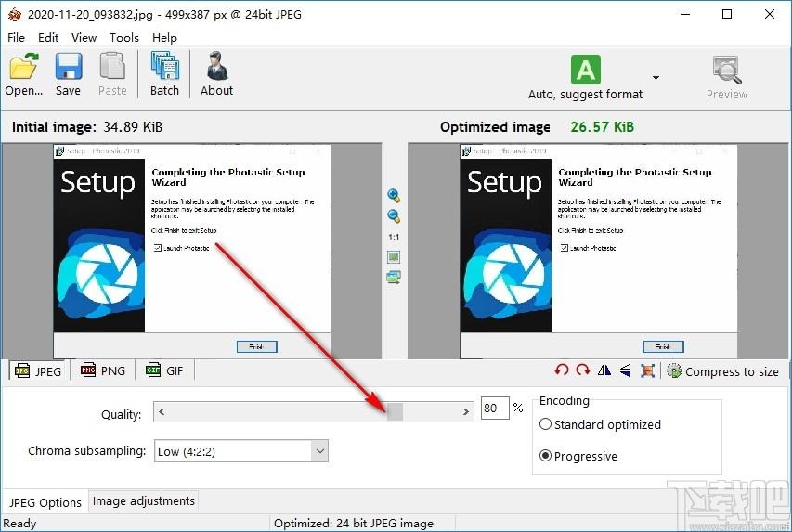Select Progressive encoding

coord(578,456)
